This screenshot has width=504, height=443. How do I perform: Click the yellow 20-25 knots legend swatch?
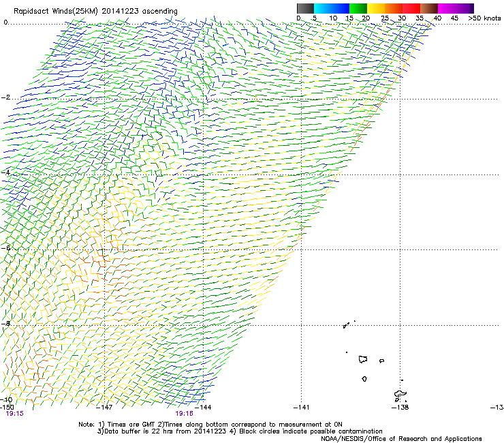point(376,8)
